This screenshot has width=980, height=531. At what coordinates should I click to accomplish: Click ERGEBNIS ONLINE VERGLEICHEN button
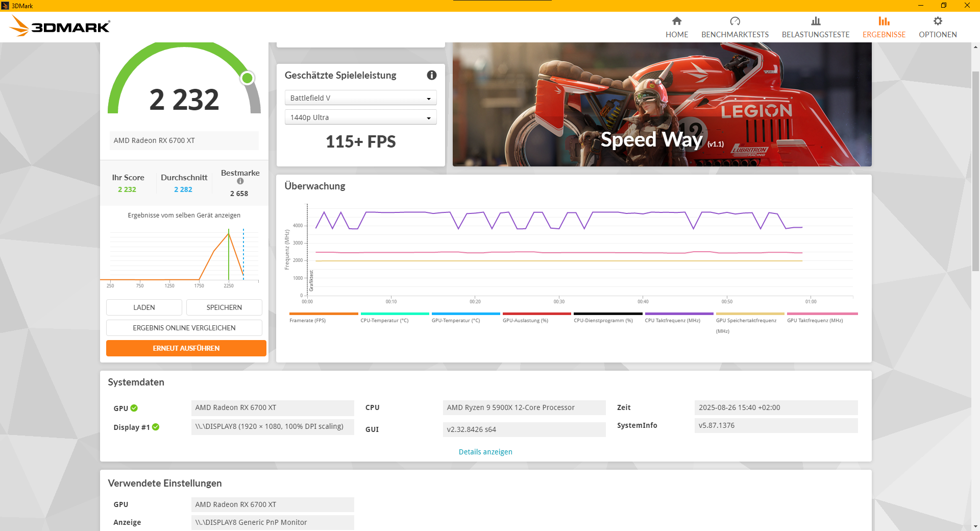(x=184, y=328)
